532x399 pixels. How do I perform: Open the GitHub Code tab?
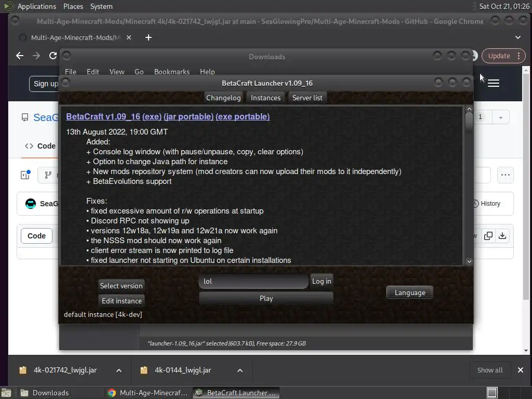40,146
